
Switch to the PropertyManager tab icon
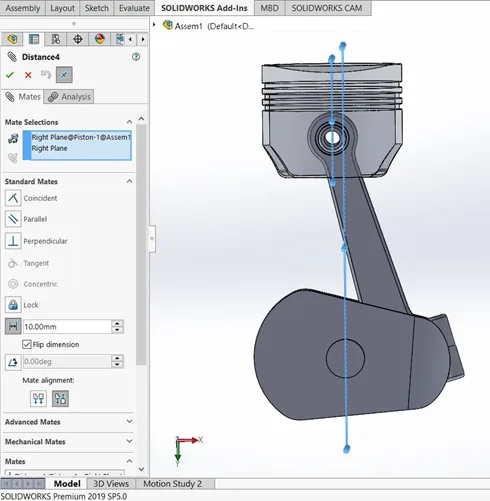pos(34,39)
